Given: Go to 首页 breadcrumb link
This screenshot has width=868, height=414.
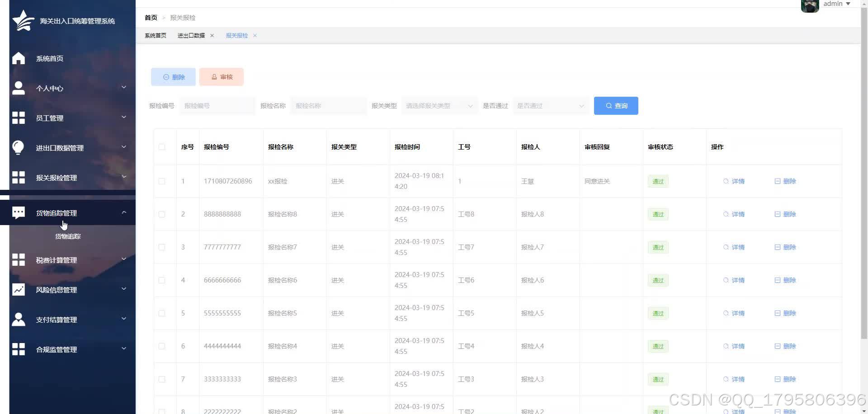Looking at the screenshot, I should tap(151, 18).
